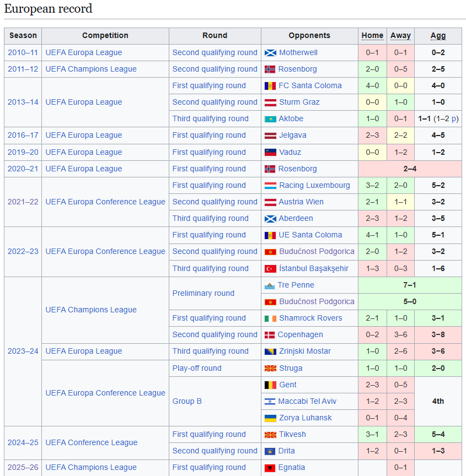This screenshot has height=476, width=466.
Task: Open the UEFA Conference League 2024–25 link
Action: (91, 442)
